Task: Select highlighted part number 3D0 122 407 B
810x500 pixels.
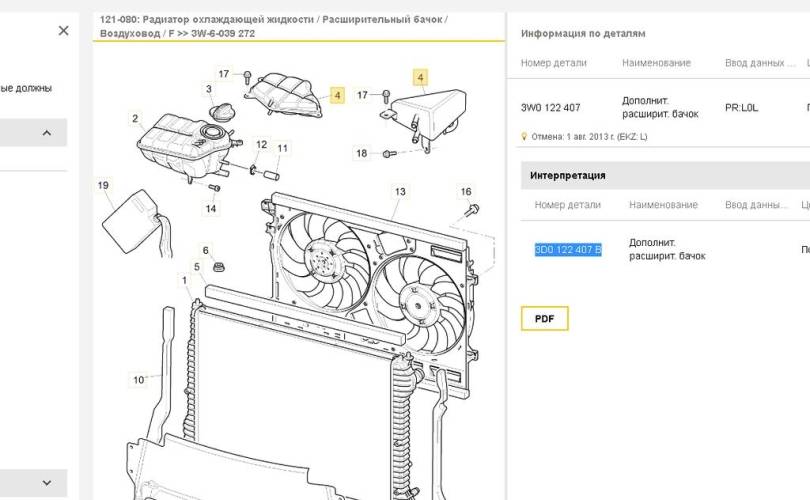Action: [x=568, y=249]
